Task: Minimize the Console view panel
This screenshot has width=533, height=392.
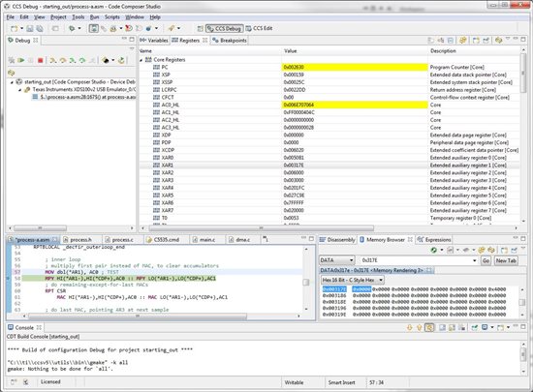Action: coord(516,326)
